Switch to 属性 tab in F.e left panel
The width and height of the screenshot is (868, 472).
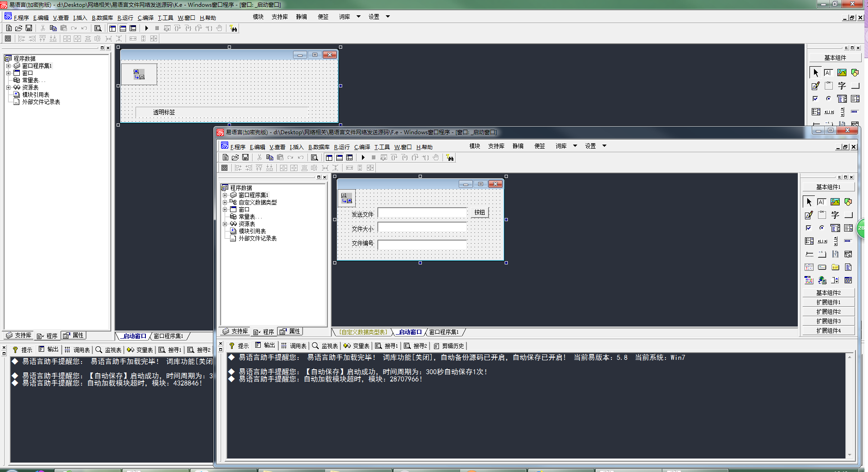[290, 331]
